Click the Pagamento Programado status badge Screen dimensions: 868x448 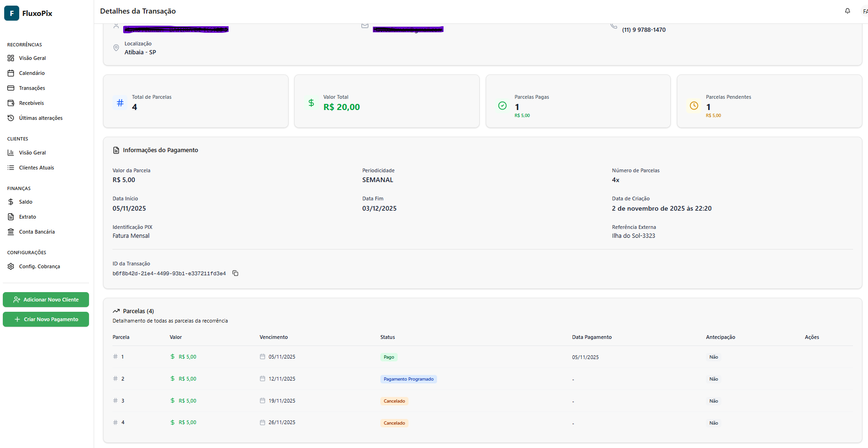click(x=408, y=379)
